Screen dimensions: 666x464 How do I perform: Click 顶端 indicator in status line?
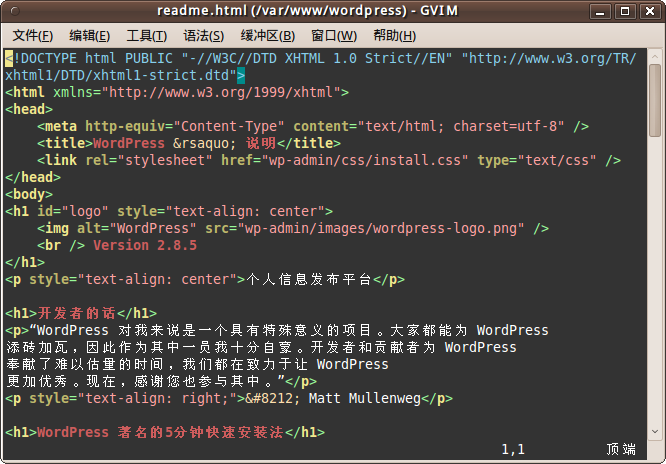[x=621, y=449]
